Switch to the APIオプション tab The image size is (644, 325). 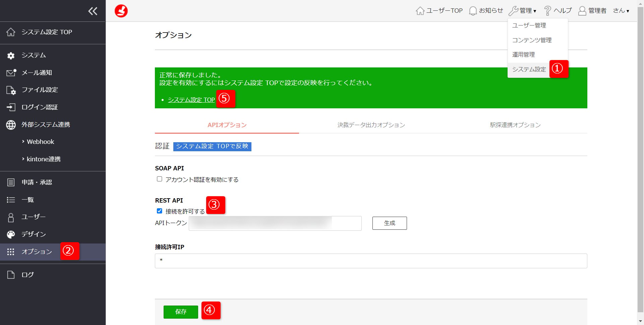coord(227,125)
